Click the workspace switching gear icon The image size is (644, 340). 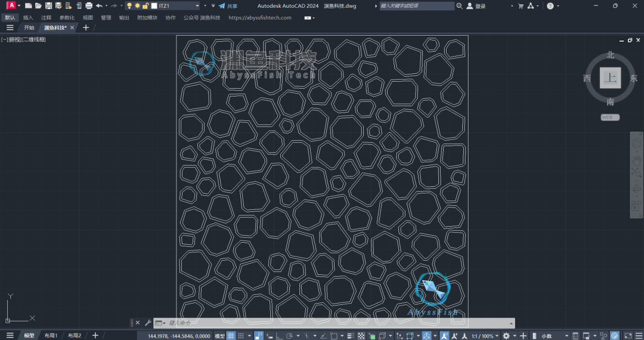coord(506,335)
